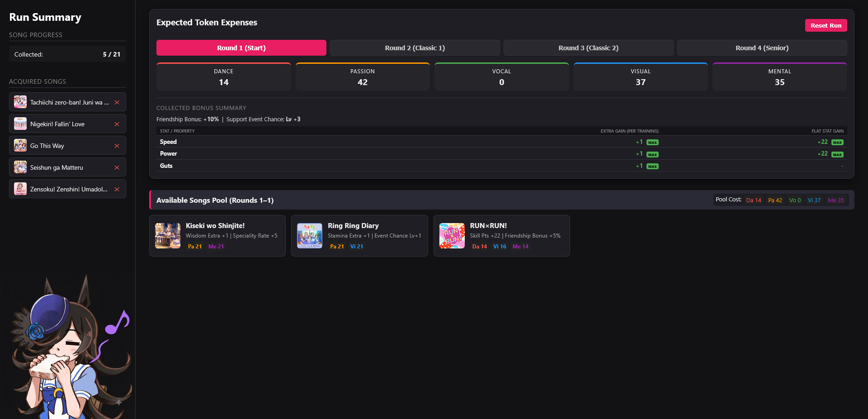
Task: Click Go This Way song name
Action: [x=47, y=146]
